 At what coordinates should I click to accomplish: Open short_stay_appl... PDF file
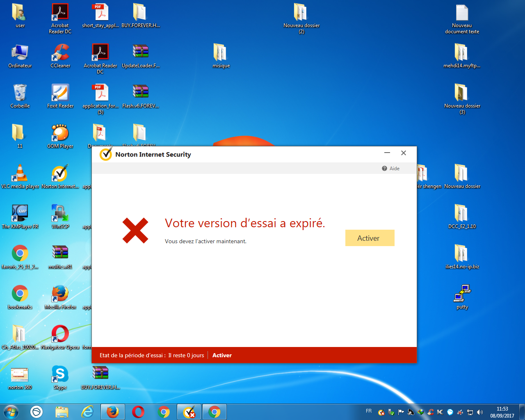tap(100, 16)
